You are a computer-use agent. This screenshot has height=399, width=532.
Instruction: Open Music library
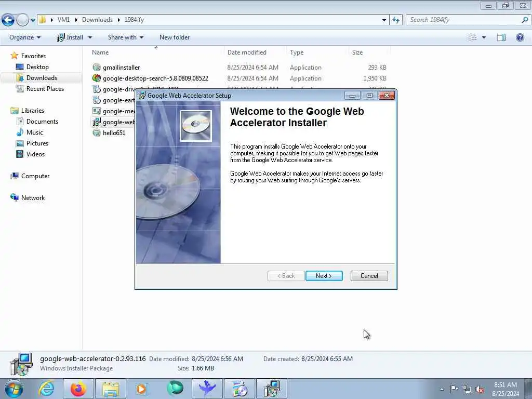tap(35, 132)
